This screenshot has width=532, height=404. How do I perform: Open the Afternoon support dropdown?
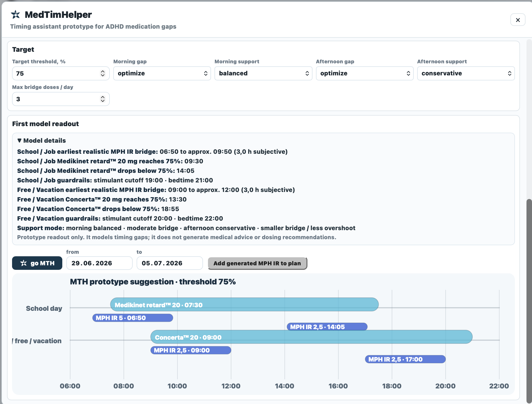tap(466, 73)
